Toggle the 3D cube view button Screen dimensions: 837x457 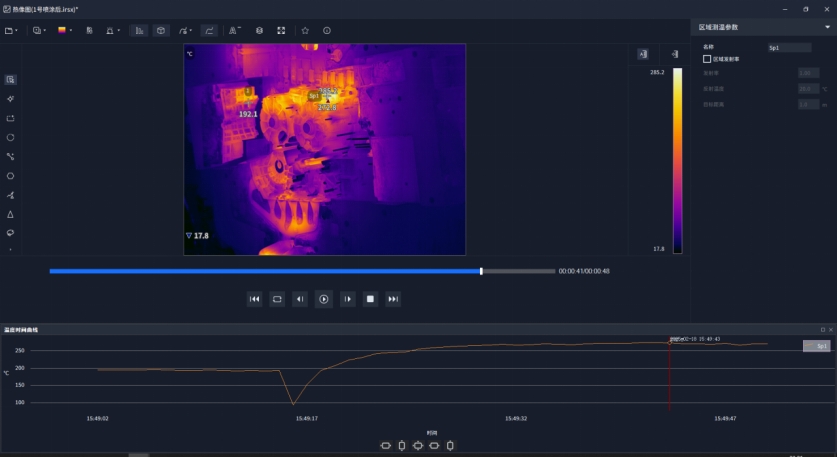pyautogui.click(x=161, y=31)
